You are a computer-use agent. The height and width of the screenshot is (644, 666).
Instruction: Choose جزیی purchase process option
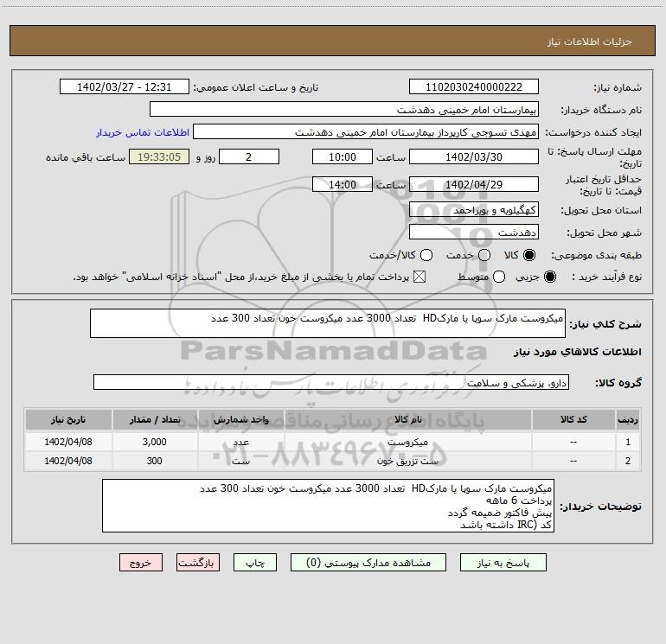pos(549,277)
